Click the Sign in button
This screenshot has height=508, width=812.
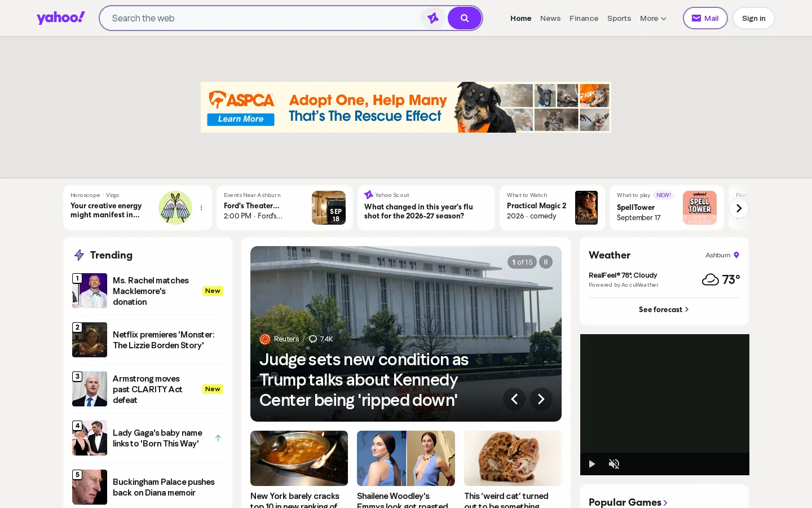click(x=753, y=18)
